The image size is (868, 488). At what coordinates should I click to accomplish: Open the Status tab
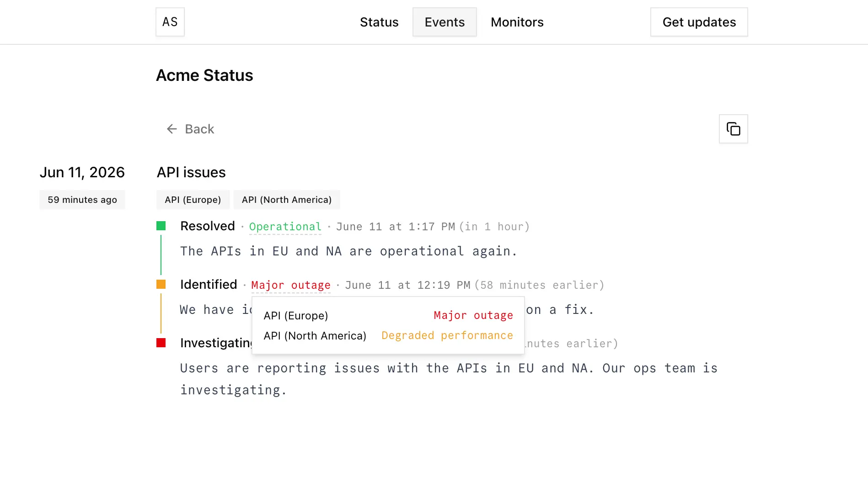tap(379, 22)
